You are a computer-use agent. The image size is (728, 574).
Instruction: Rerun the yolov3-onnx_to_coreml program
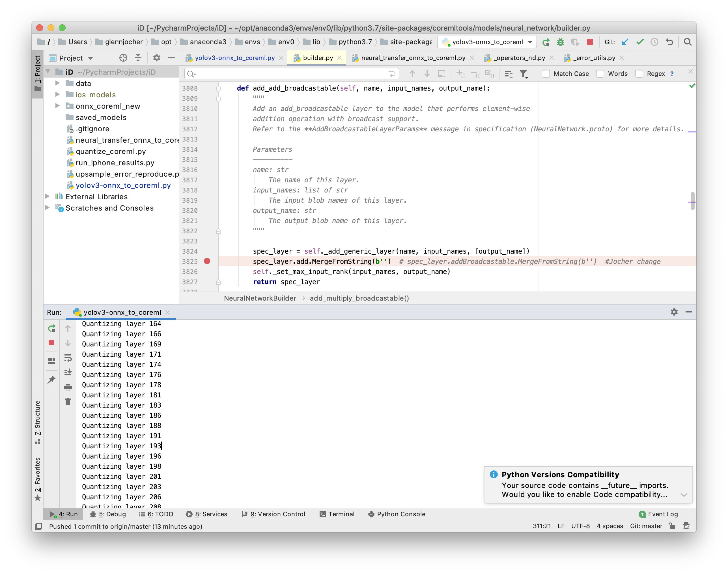[x=51, y=328]
